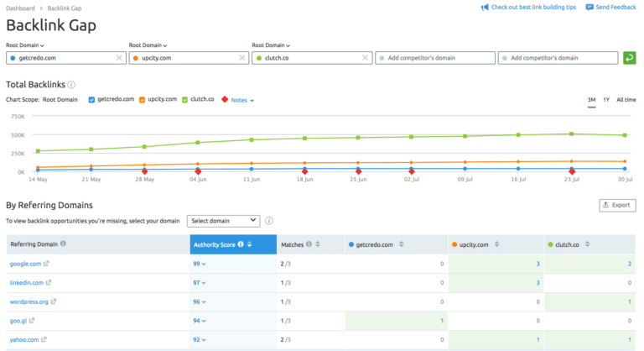Open the Total Backlinks info icon
The image size is (644, 351).
71,85
